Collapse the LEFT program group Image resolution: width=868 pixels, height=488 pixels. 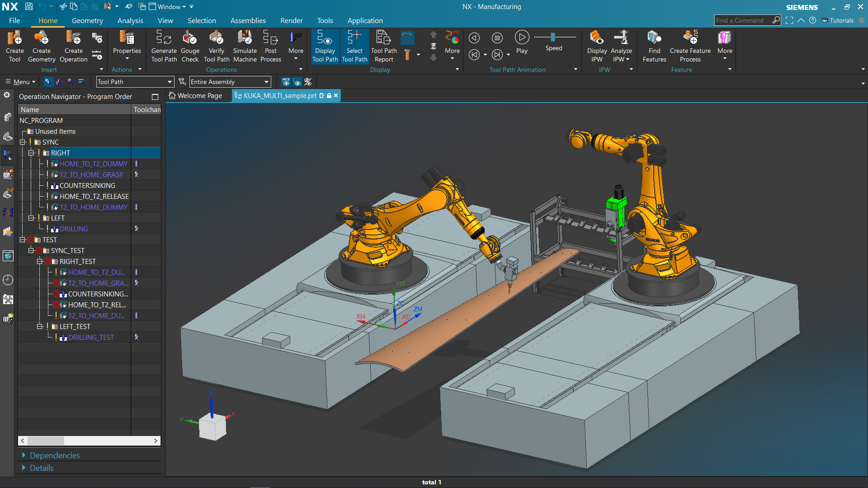click(x=31, y=218)
